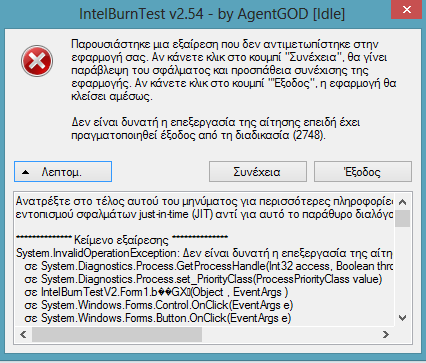Click the horizontal scrollbar left arrow
This screenshot has width=426, height=363.
tap(23, 334)
